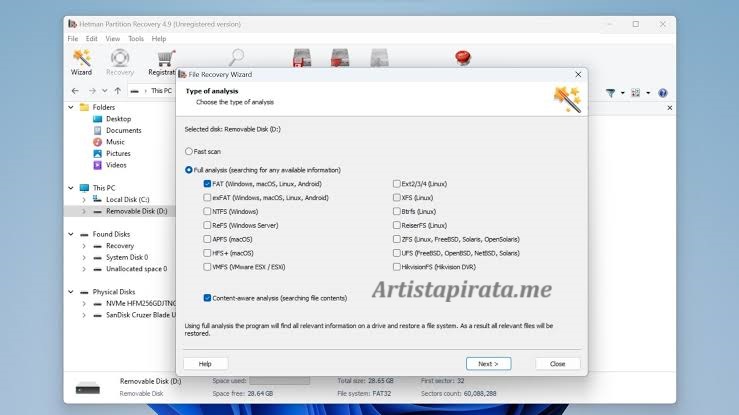
Task: Open the File menu
Action: click(73, 39)
